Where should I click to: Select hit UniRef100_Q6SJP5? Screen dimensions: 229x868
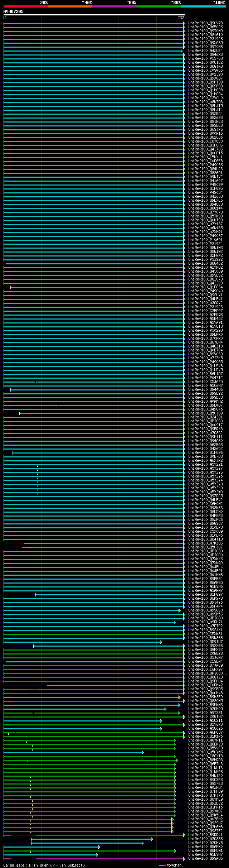[x=205, y=129]
